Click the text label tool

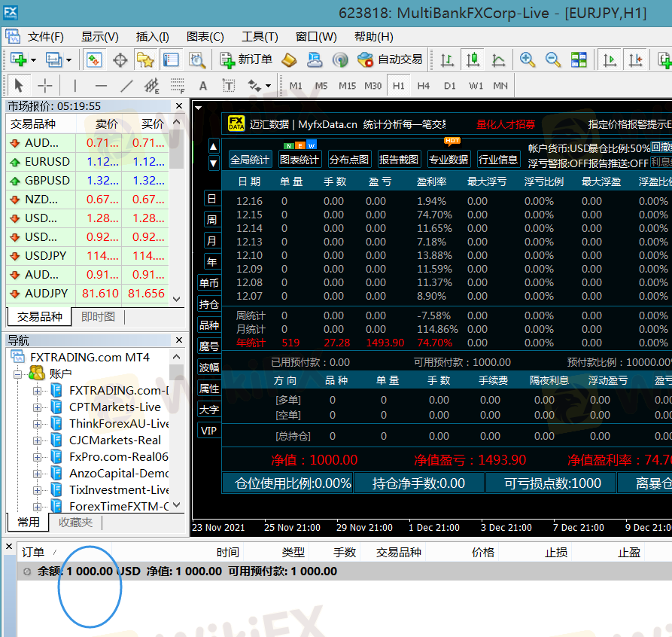[203, 86]
